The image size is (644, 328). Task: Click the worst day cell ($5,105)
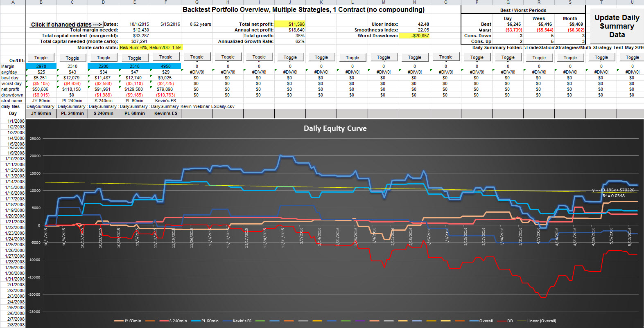click(x=41, y=83)
